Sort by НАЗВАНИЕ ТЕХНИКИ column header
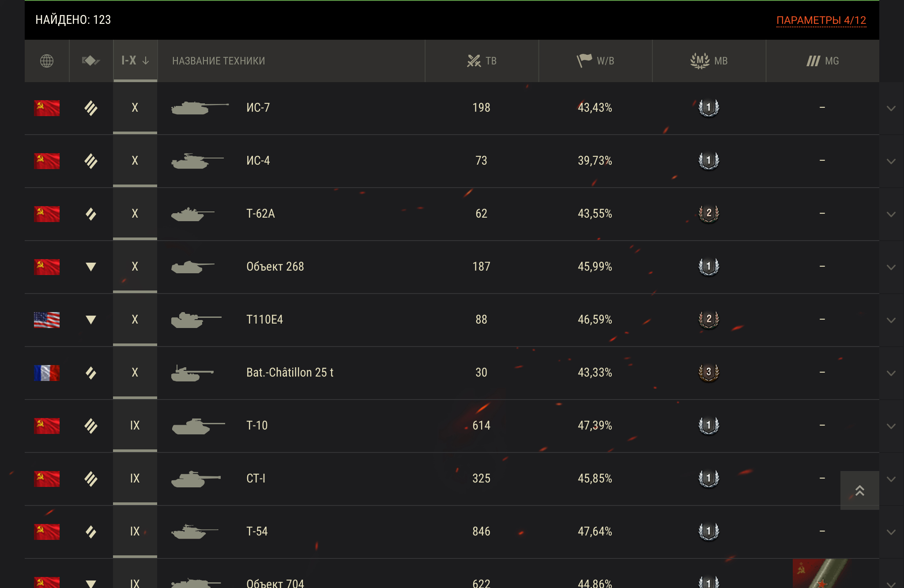This screenshot has width=904, height=588. pos(218,61)
